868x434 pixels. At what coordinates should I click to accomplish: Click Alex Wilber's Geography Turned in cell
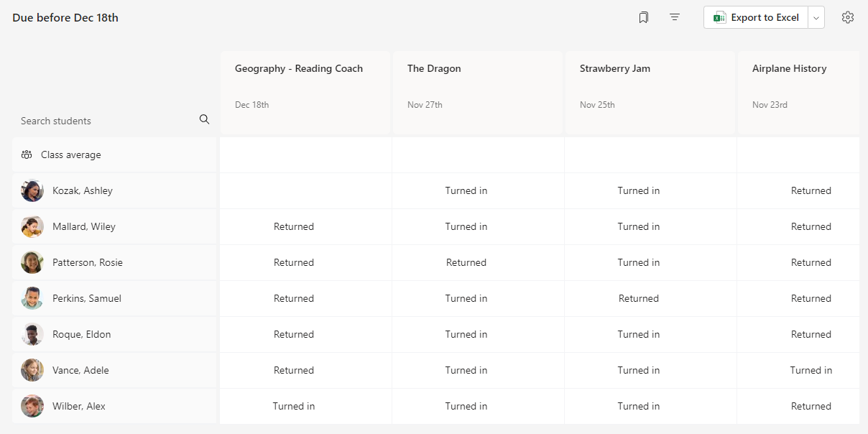tap(294, 406)
